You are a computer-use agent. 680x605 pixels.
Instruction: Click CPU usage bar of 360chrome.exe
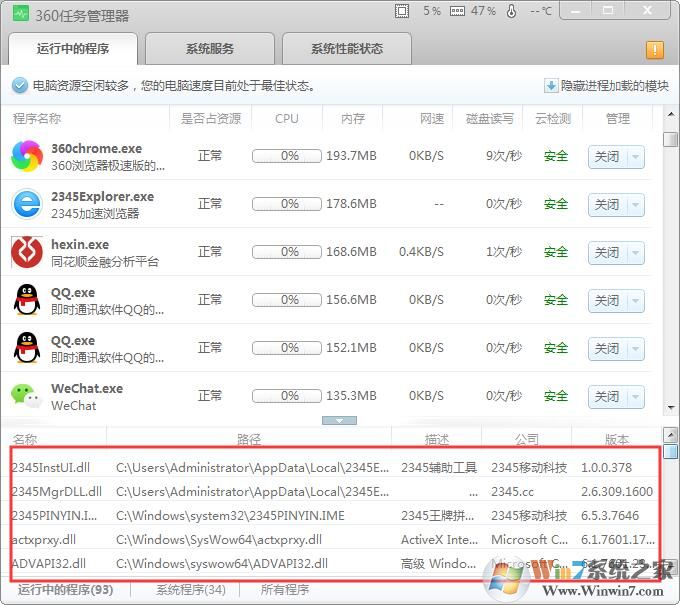(x=287, y=156)
